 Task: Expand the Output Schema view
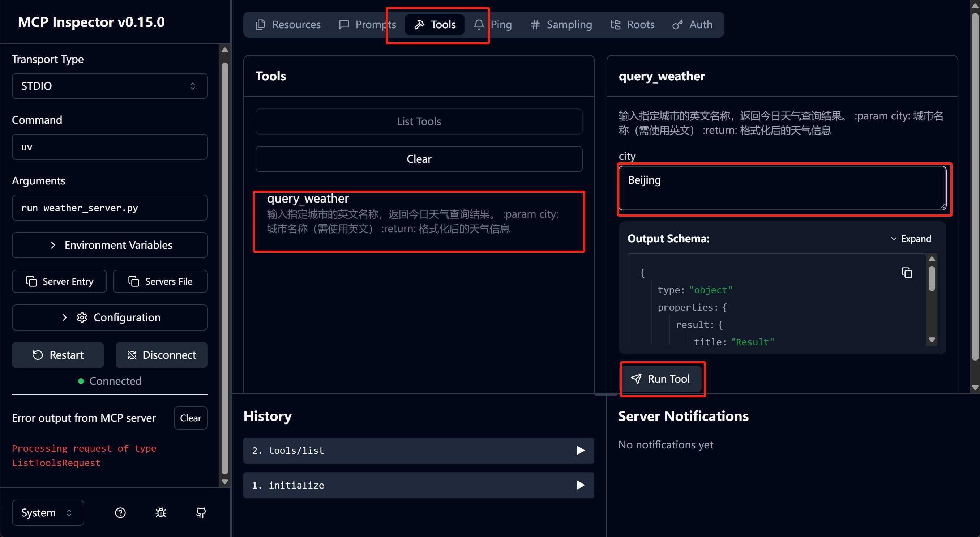[911, 239]
